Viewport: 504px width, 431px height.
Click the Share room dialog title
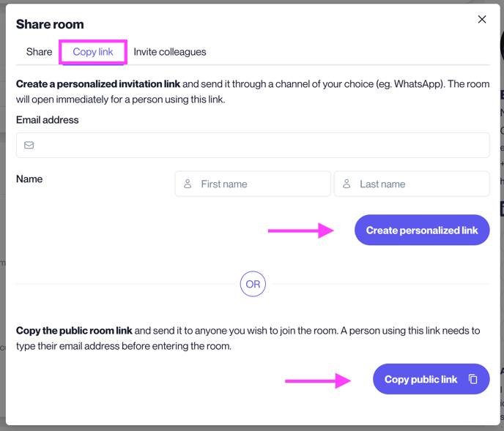50,24
